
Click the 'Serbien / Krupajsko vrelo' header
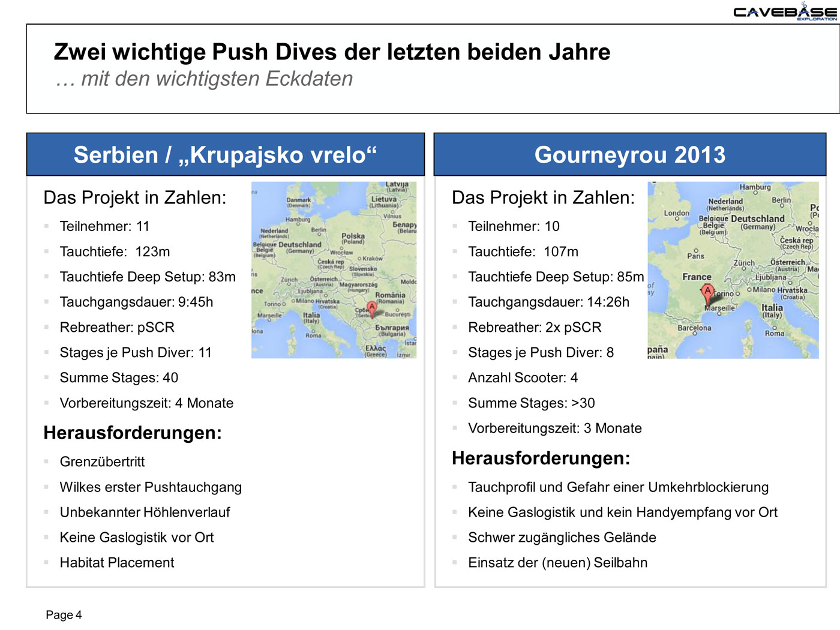coord(226,155)
